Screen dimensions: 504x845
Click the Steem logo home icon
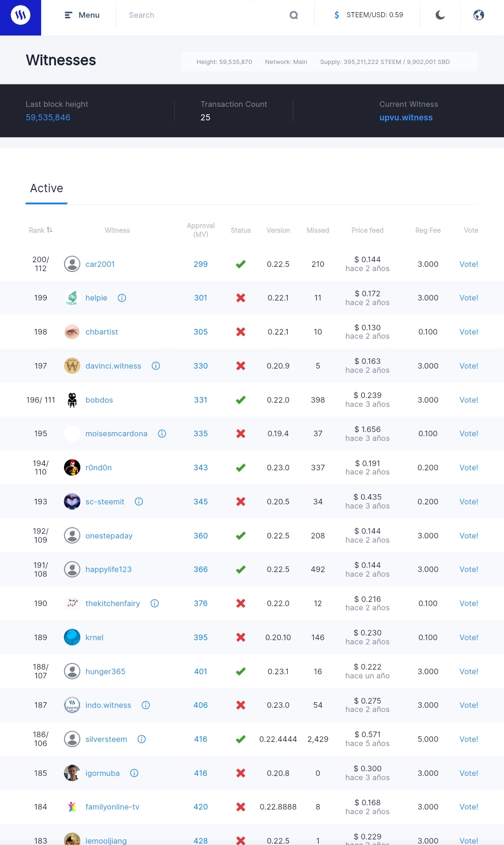[21, 15]
